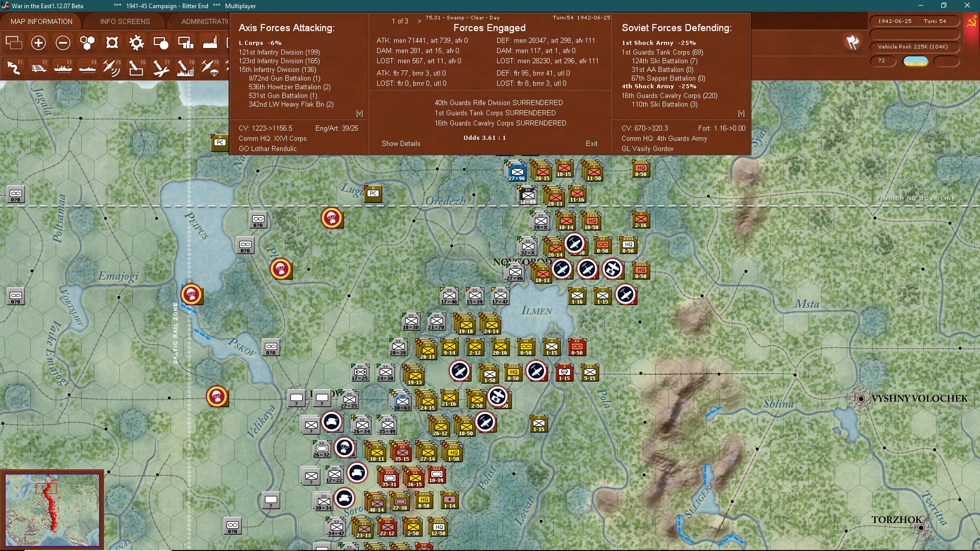Zoom out the map with minus icon
Image resolution: width=980 pixels, height=551 pixels.
pos(63,43)
